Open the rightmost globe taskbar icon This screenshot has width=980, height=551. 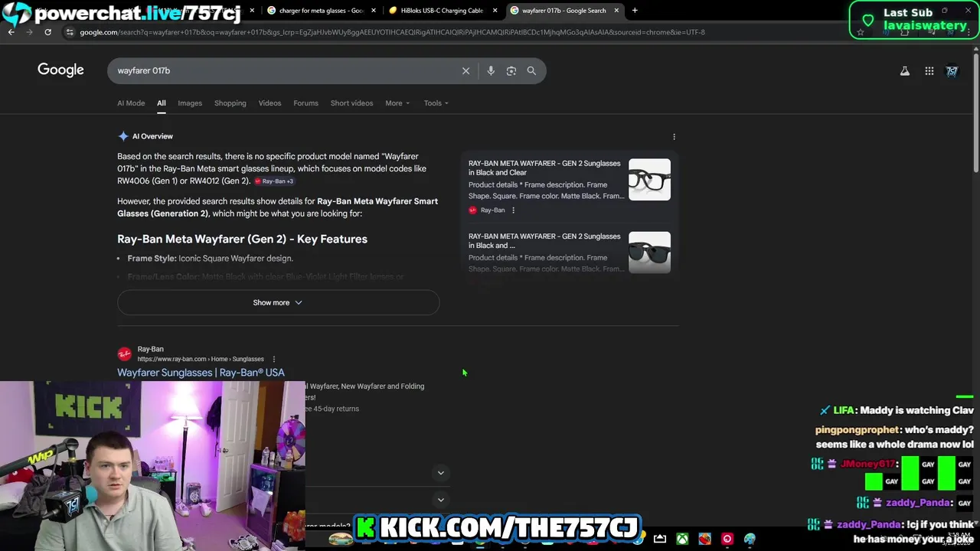click(x=750, y=539)
